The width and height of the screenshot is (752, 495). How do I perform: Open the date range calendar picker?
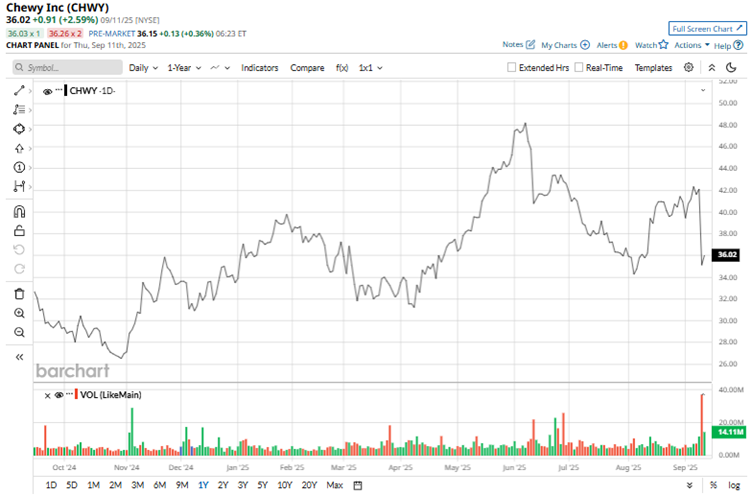[358, 485]
